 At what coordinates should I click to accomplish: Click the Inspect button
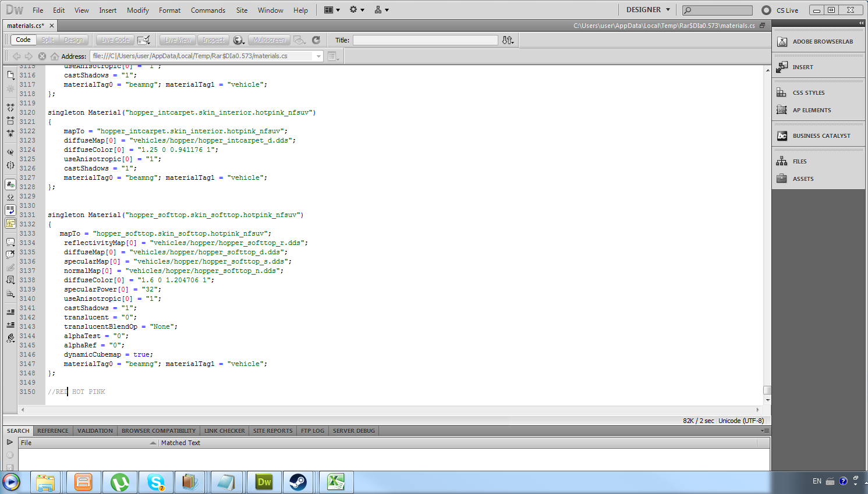coord(213,40)
